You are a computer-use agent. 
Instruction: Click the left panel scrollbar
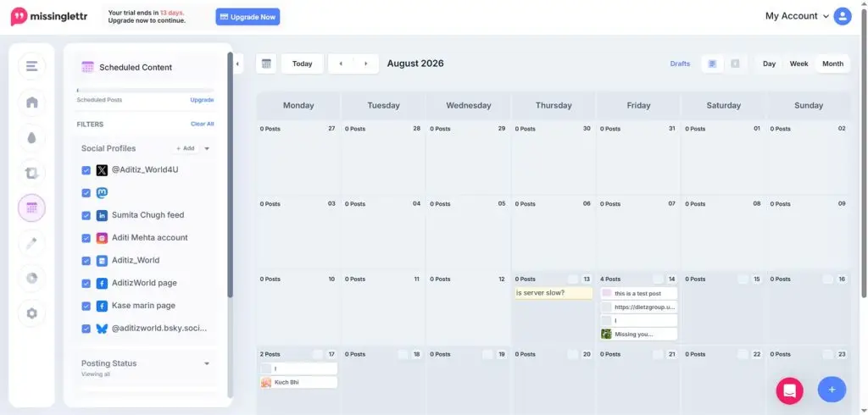point(230,174)
